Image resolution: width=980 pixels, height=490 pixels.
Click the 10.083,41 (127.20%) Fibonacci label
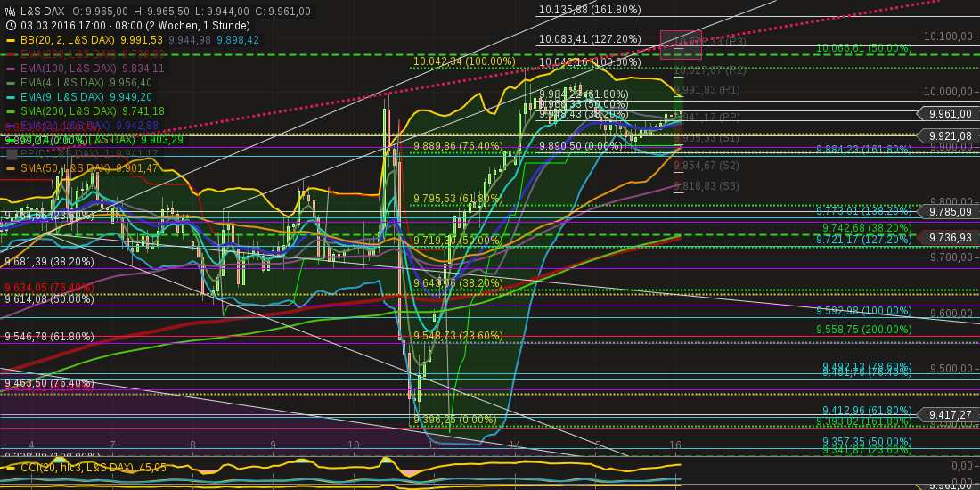click(x=590, y=40)
